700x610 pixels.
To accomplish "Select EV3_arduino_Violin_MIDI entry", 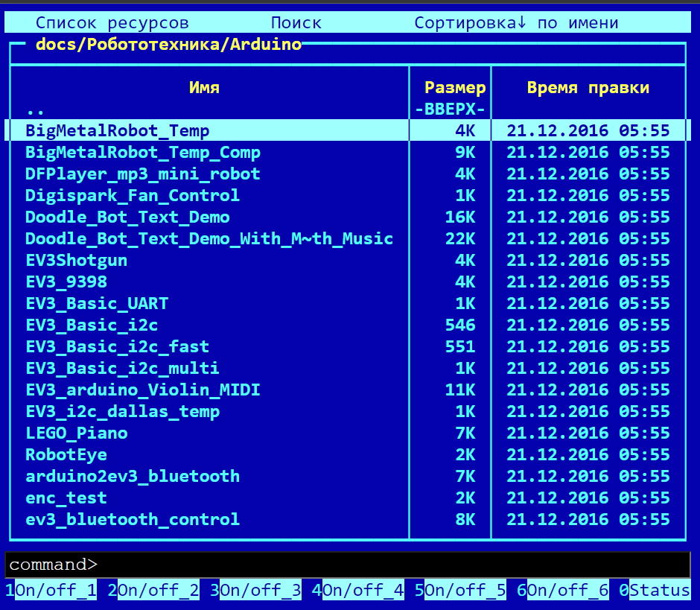I will click(142, 390).
